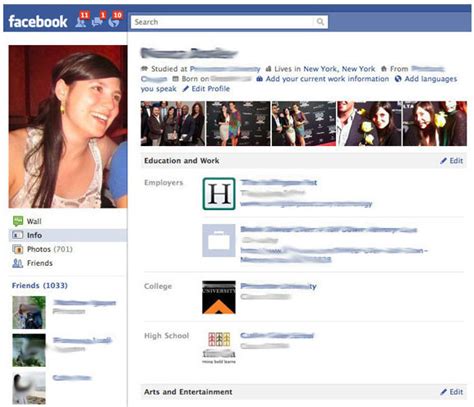Click the graduation cap icon beside Studied at
Image resolution: width=474 pixels, height=407 pixels.
click(x=144, y=69)
